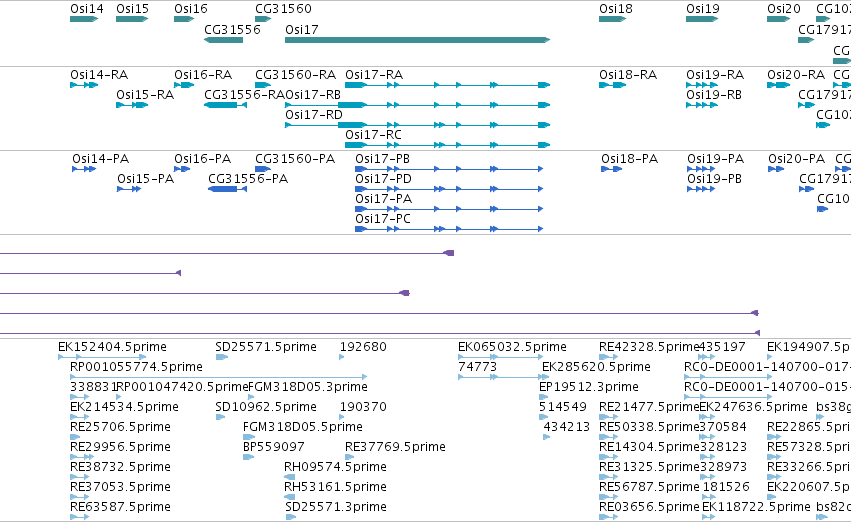Click the Osi20-PA protein label
This screenshot has height=522, width=851.
796,158
